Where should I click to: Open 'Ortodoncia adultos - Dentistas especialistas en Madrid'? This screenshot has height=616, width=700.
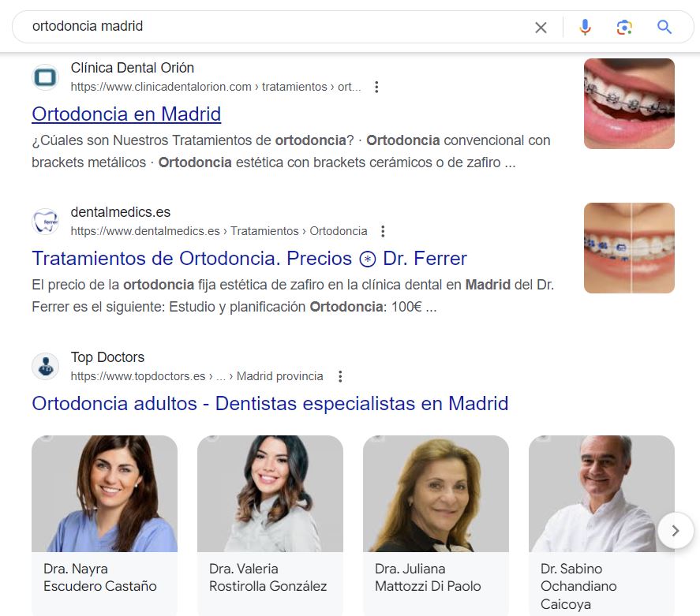coord(270,403)
